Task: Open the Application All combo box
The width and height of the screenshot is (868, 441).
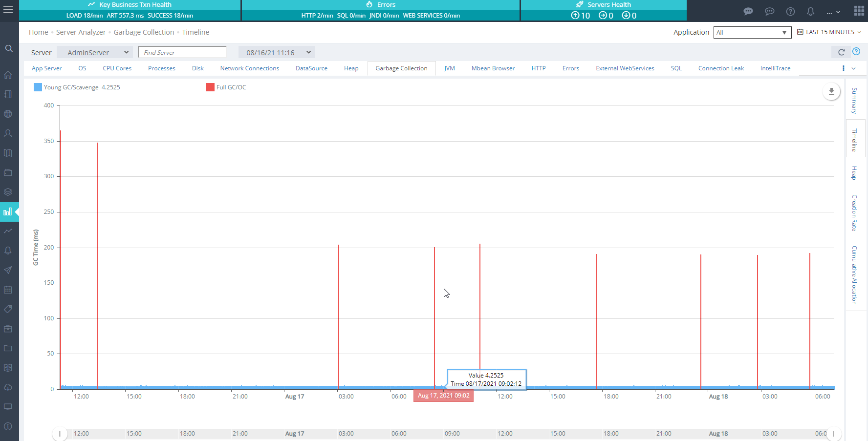Action: (752, 33)
